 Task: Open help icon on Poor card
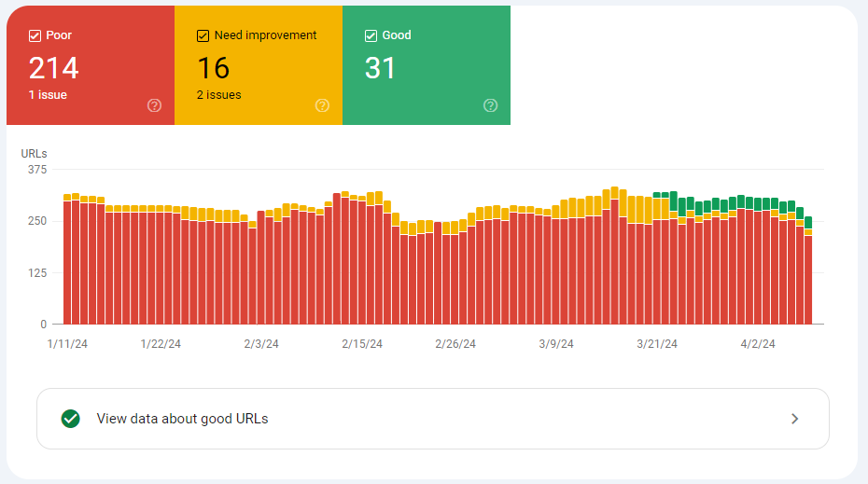point(154,105)
